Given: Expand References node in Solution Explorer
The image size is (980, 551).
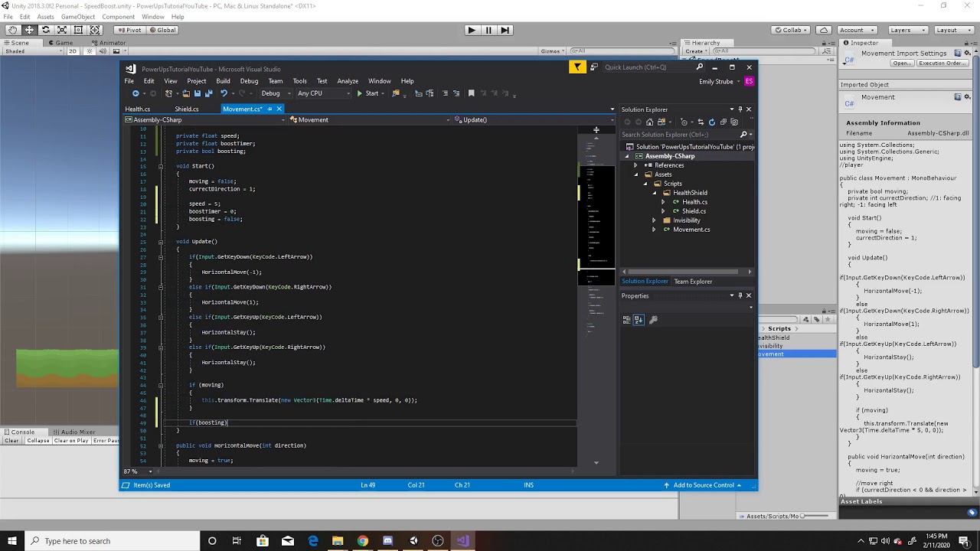Looking at the screenshot, I should (x=635, y=165).
